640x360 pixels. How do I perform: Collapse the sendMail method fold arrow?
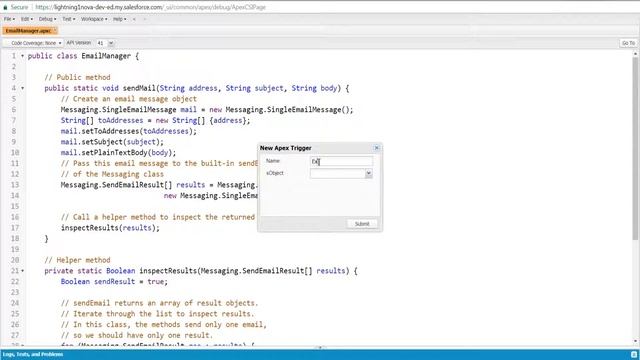22,88
